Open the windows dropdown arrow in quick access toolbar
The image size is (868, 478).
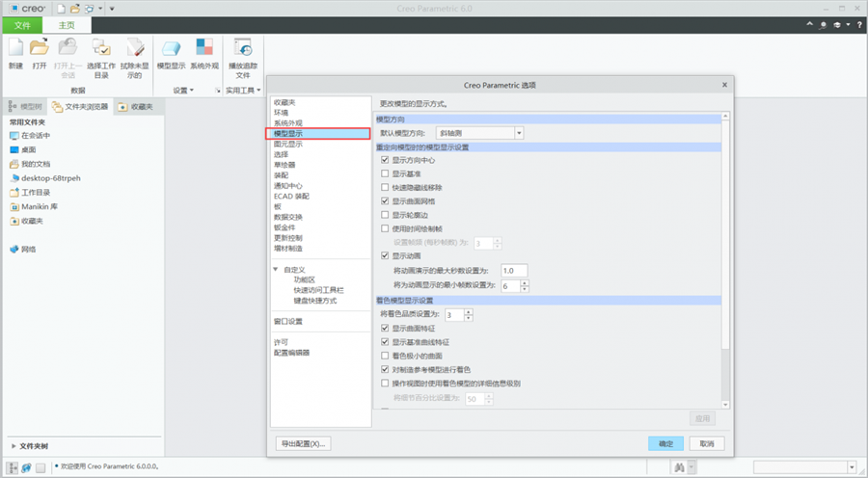pyautogui.click(x=100, y=9)
